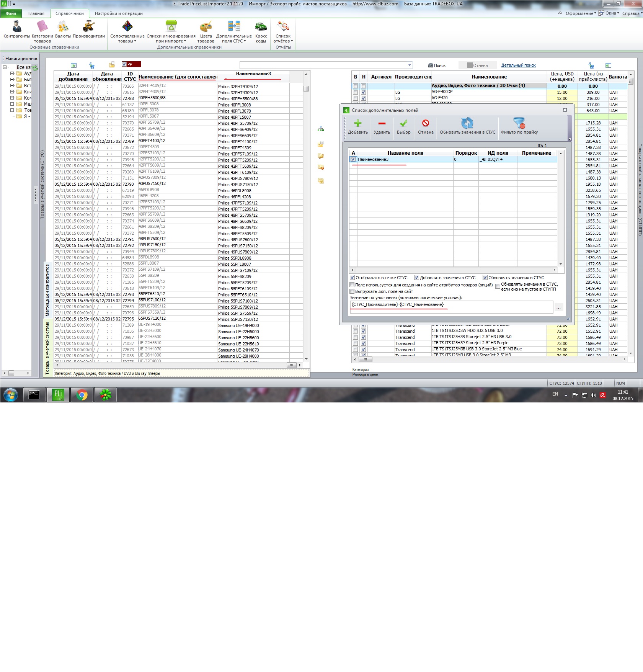Click sort A-Z icon above right table
This screenshot has height=672, width=643.
click(x=591, y=65)
